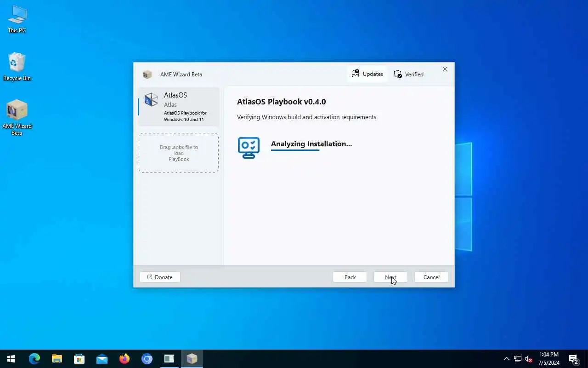Open the clock and date flyout
Viewport: 588px width, 368px height.
point(549,359)
